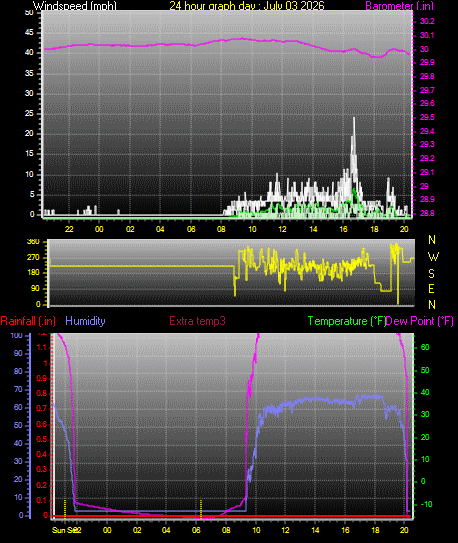Click the 0.3 value on rainfall axis

(x=42, y=470)
